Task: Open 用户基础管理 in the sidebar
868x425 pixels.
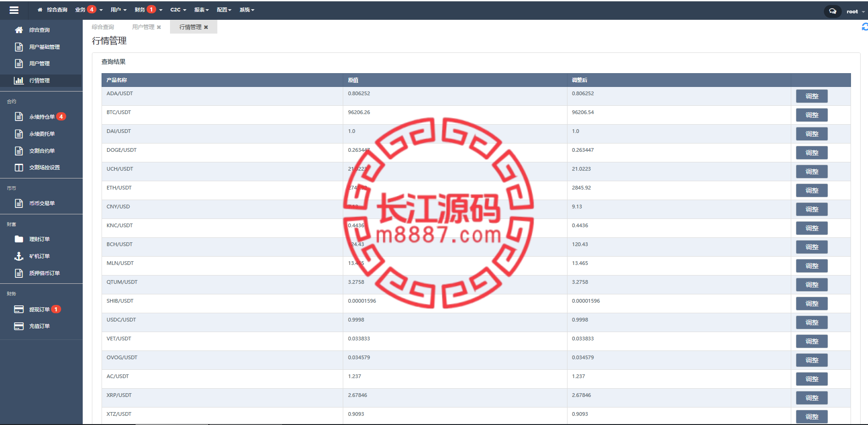Action: [x=45, y=47]
